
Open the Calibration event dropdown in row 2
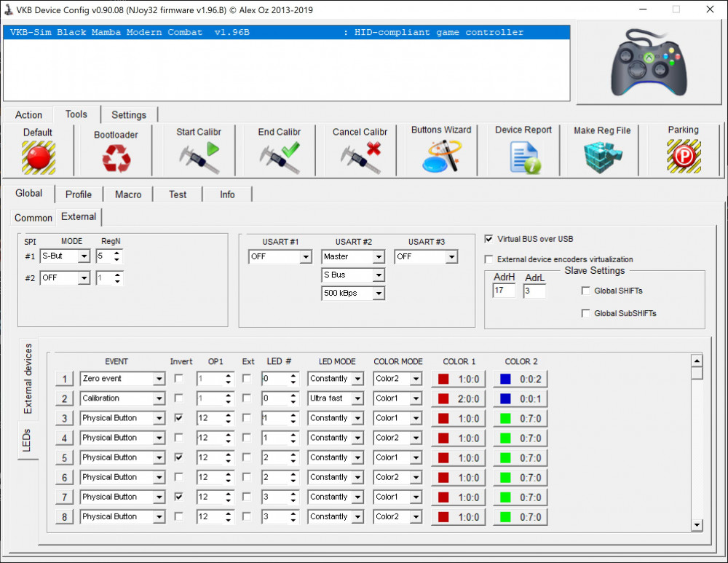(159, 399)
